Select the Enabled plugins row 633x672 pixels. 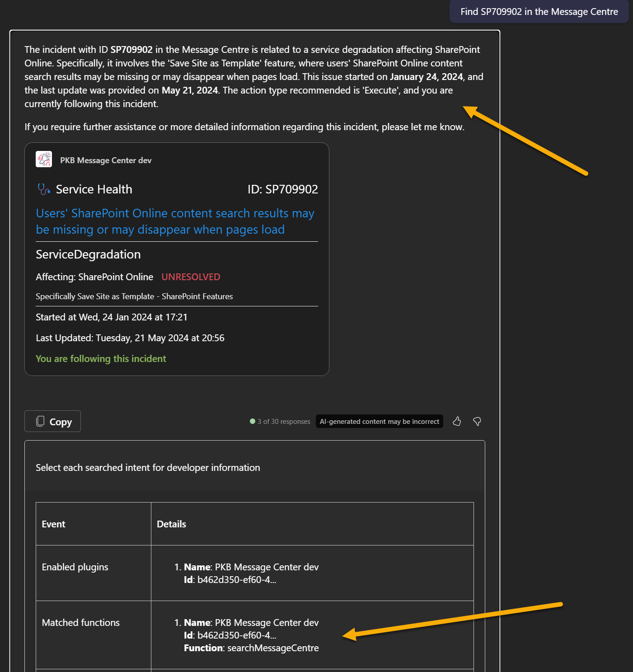tap(75, 567)
